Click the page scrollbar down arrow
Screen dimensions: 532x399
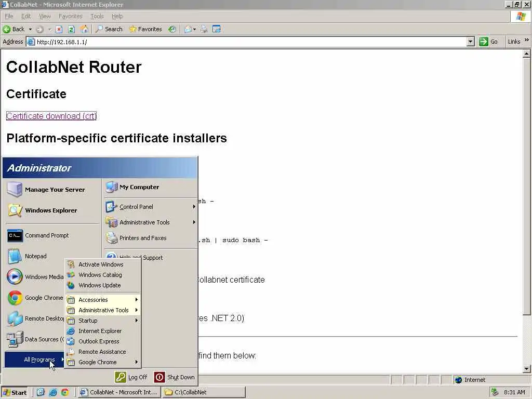[x=526, y=369]
